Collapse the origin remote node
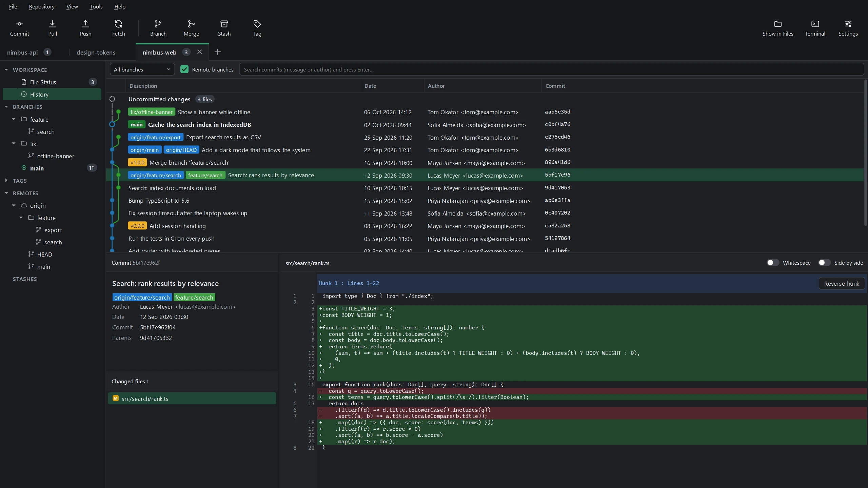Screen dimensions: 868x488 click(x=14, y=205)
